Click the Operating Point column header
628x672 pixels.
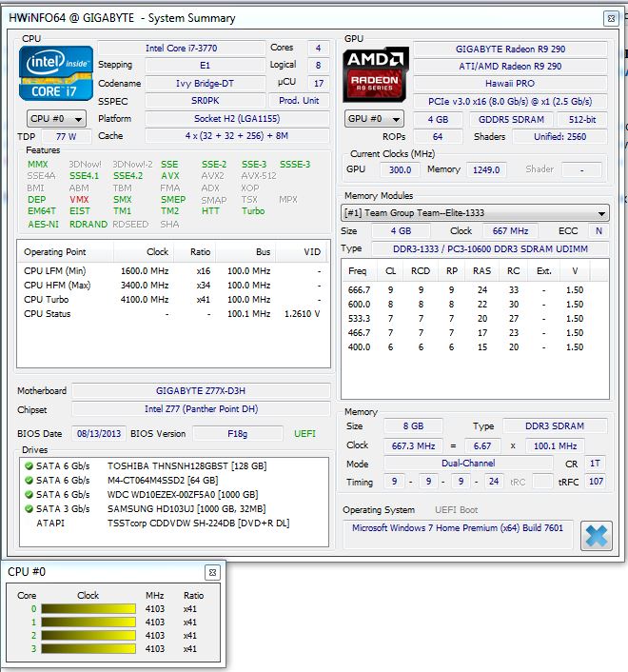(66, 252)
